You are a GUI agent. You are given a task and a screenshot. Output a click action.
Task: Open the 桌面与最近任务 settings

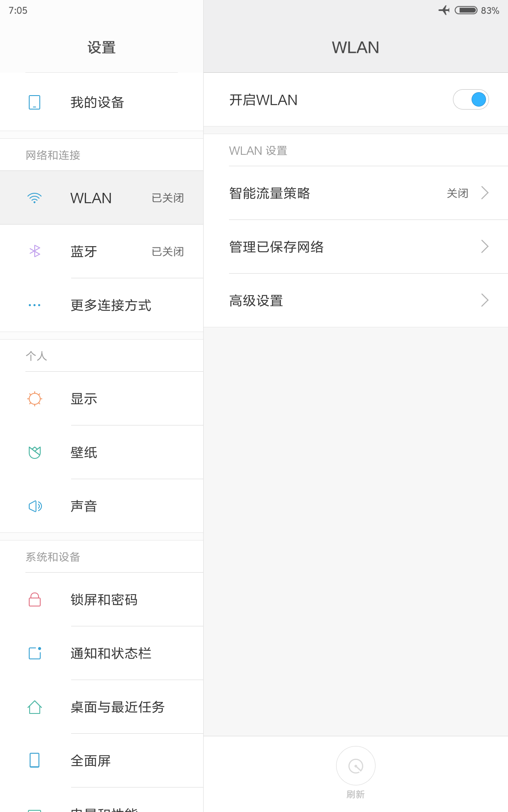(x=118, y=707)
